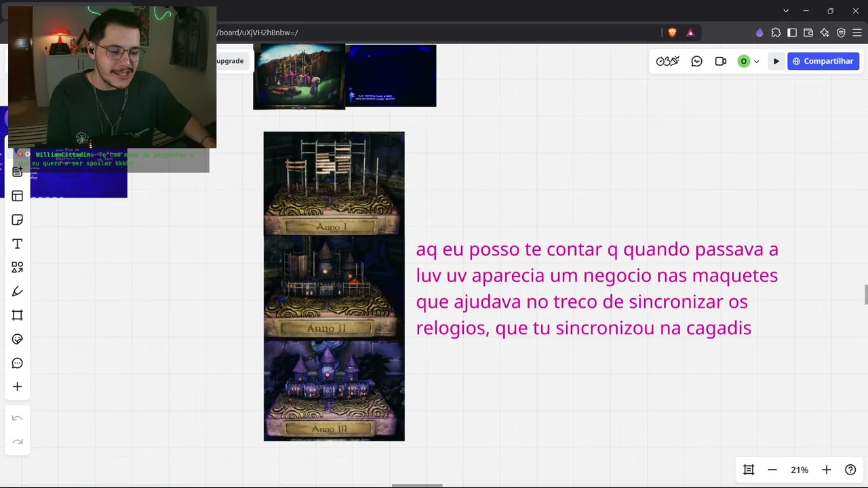Image resolution: width=868 pixels, height=488 pixels.
Task: Open the frames list panel
Action: (x=749, y=470)
